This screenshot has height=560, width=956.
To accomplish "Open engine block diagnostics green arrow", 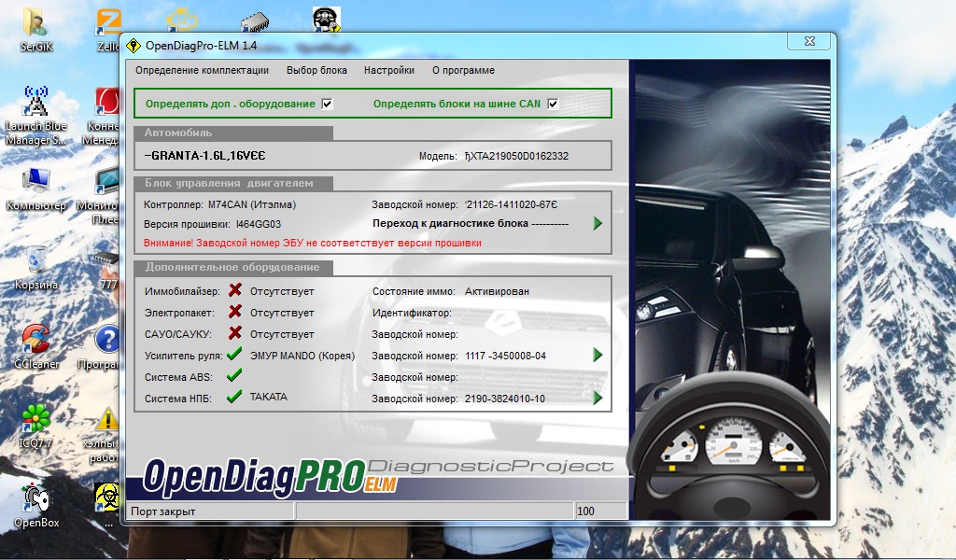I will click(597, 223).
